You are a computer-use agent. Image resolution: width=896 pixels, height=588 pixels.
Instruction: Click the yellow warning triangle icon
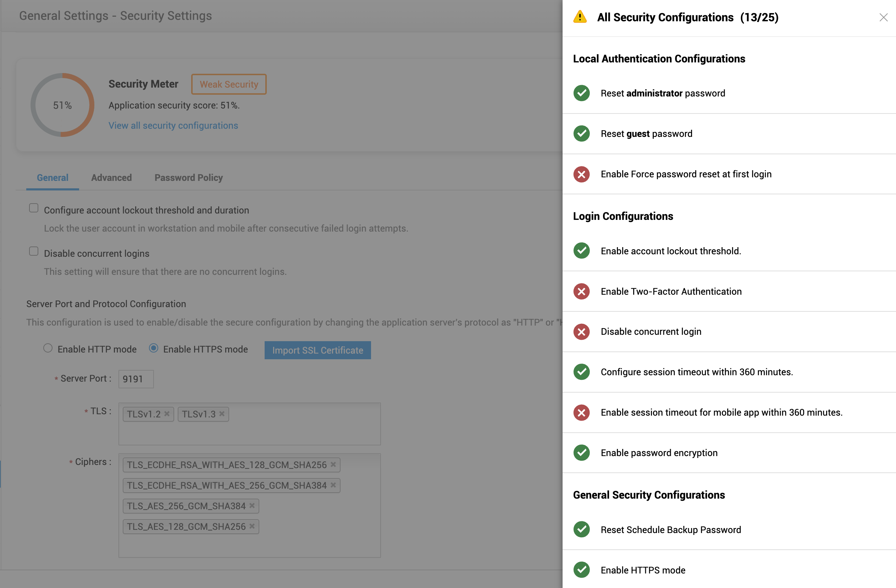tap(580, 17)
